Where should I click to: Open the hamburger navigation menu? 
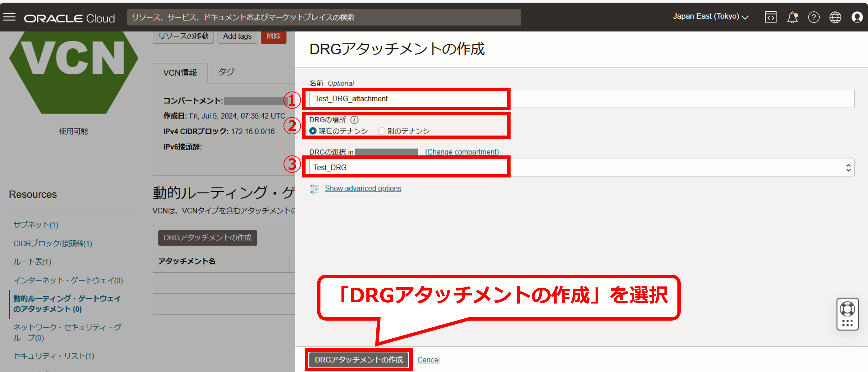(x=9, y=17)
